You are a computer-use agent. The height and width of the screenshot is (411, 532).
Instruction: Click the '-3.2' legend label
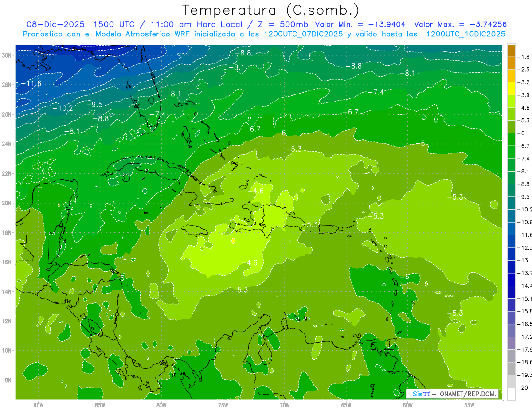click(x=524, y=82)
